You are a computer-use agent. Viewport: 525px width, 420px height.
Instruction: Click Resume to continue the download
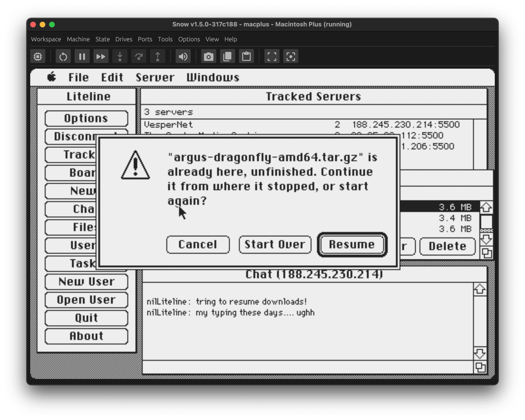pos(352,244)
